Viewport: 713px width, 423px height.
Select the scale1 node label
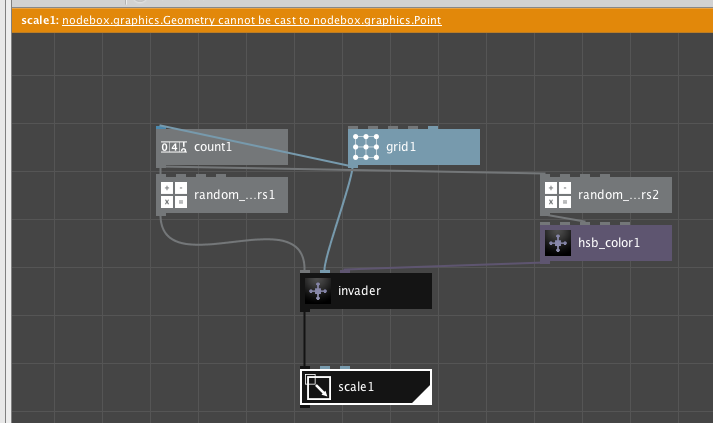coord(356,387)
